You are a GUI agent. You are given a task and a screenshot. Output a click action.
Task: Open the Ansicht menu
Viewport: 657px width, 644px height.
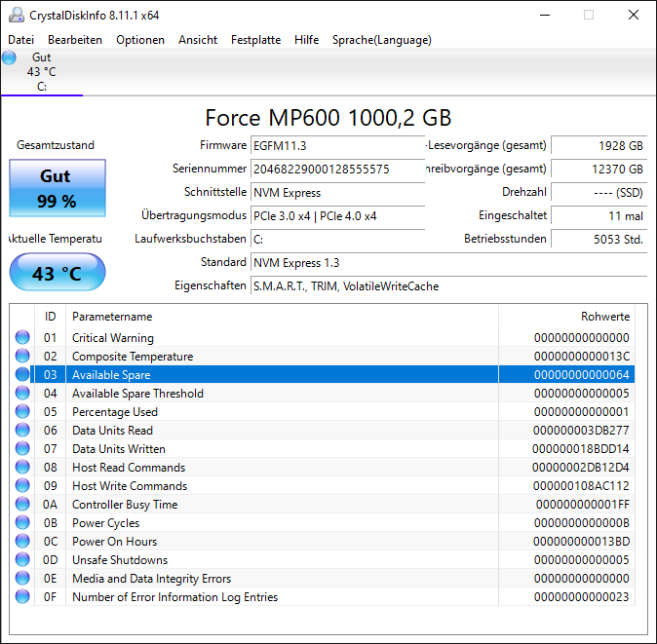pos(198,40)
